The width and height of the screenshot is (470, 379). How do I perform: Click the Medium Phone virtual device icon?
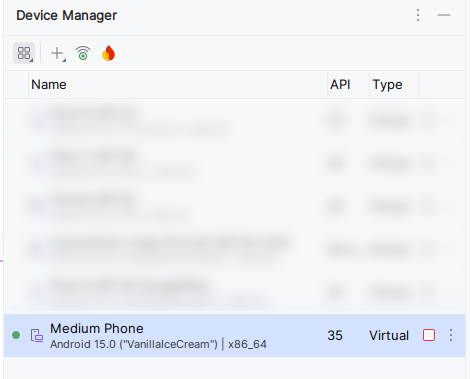click(x=37, y=335)
